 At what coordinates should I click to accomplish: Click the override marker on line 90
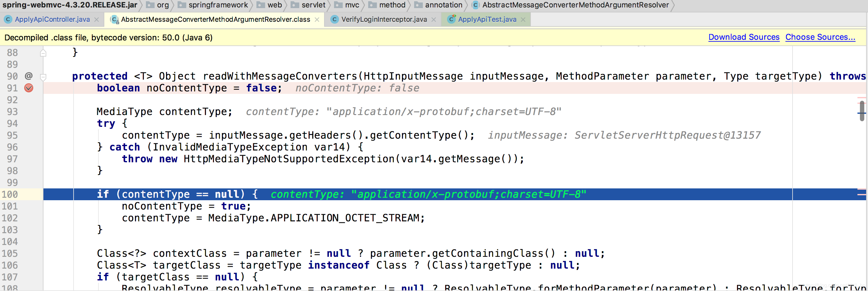click(x=29, y=76)
